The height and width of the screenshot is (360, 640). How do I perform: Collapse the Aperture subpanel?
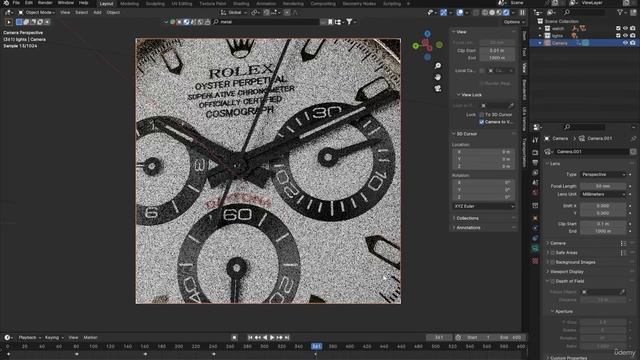tap(563, 311)
